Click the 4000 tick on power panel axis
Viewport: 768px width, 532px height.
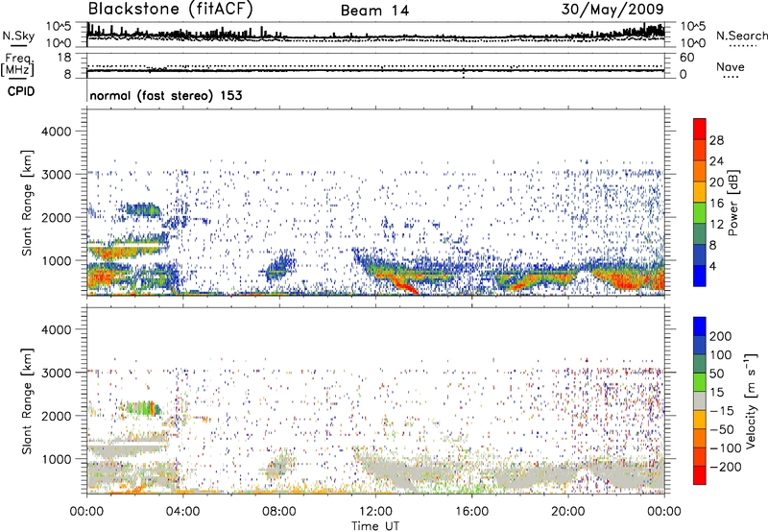click(56, 132)
